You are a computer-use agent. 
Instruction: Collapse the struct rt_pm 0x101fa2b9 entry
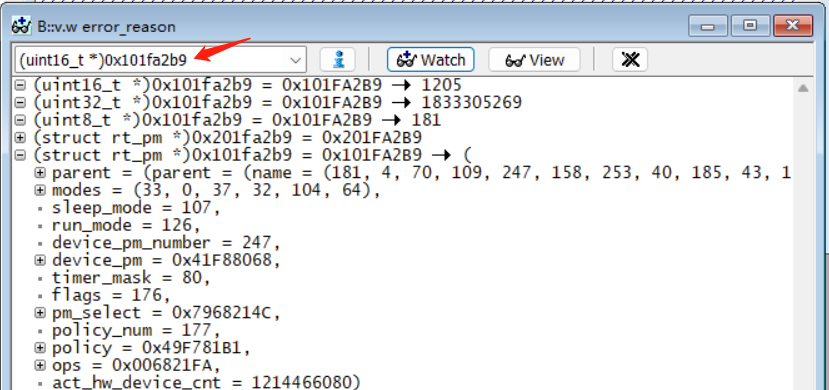pos(20,155)
